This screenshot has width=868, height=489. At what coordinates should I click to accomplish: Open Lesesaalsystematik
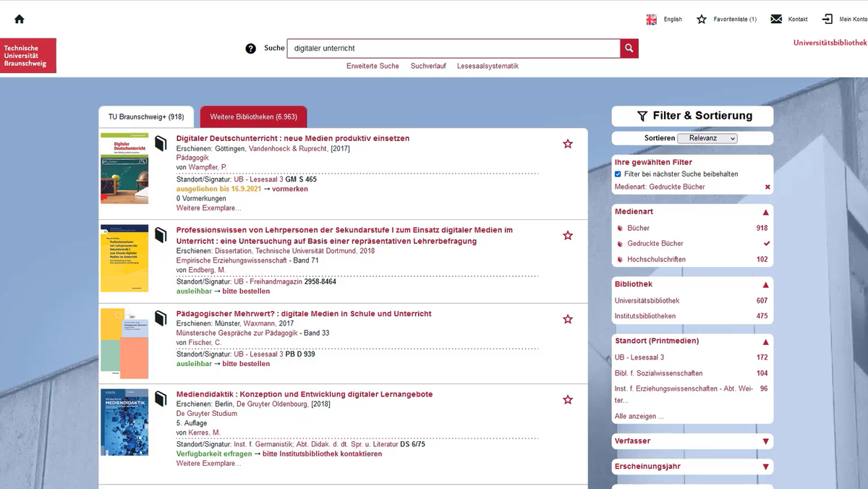tap(488, 66)
